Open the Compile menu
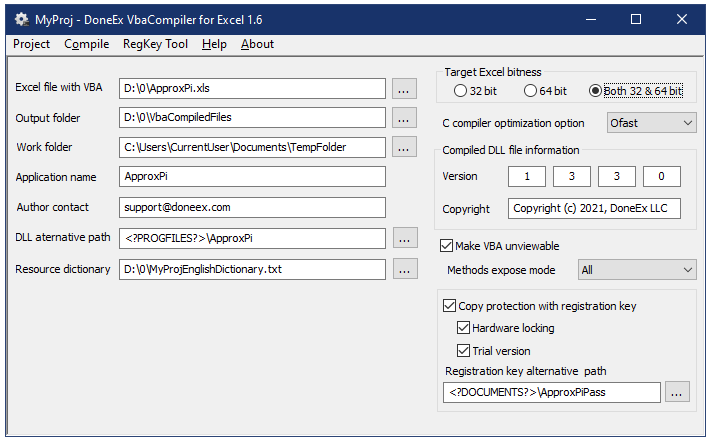This screenshot has width=715, height=441. point(87,44)
